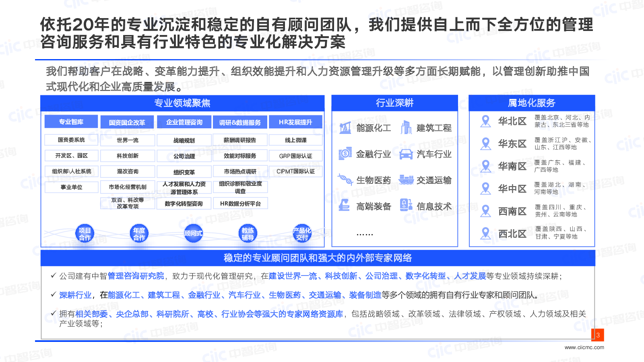Image resolution: width=644 pixels, height=362 pixels.
Task: Click the 信息技术 device icon
Action: tap(406, 205)
